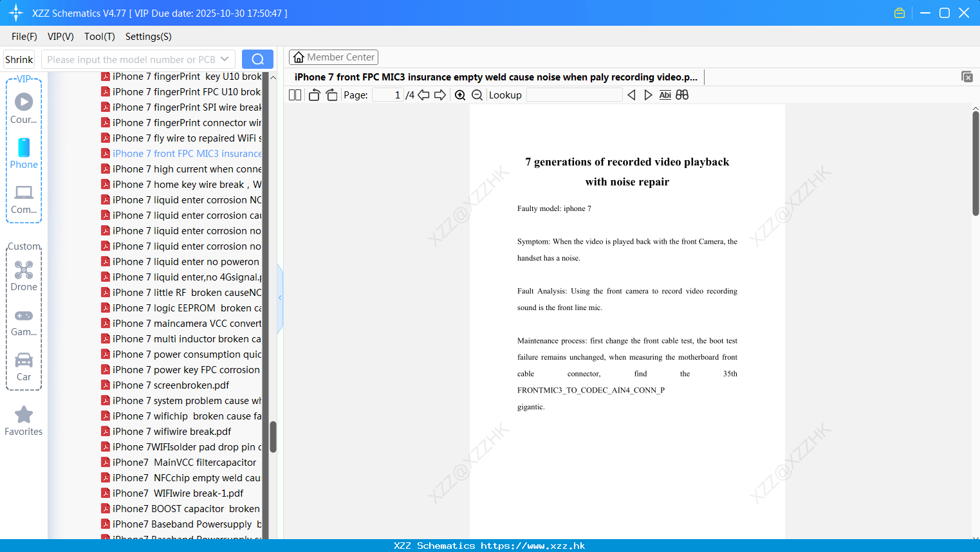Screen dimensions: 980x552
Task: Select iPhone 7 front FPC MIC3 file
Action: click(181, 154)
